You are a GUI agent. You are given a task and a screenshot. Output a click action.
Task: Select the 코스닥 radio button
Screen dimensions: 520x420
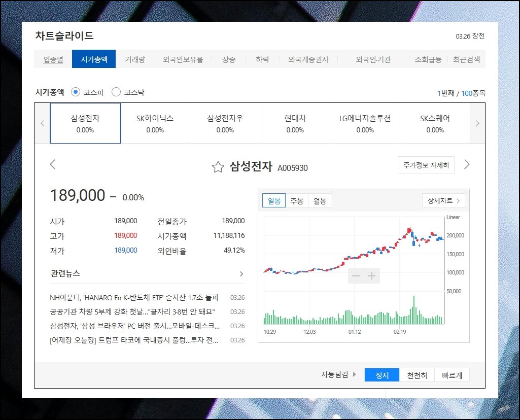click(116, 92)
